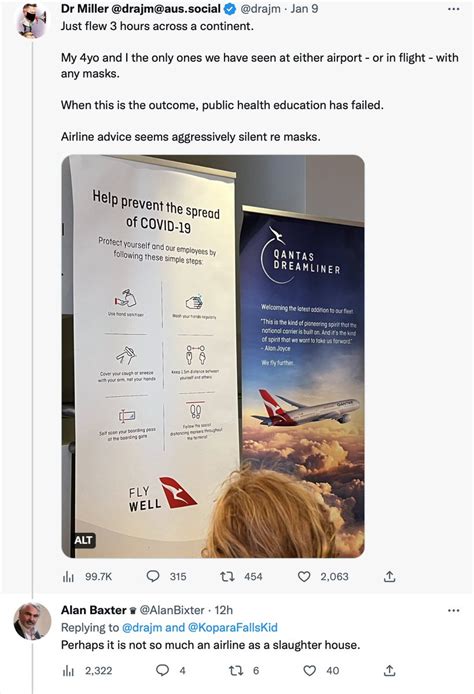474x694 pixels.
Task: Show ALT description of the image
Action: point(83,540)
